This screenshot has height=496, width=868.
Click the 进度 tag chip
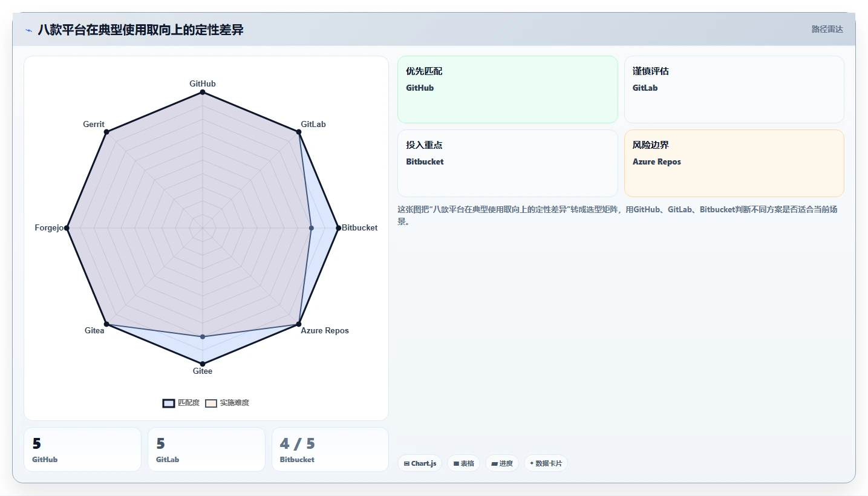(x=502, y=463)
